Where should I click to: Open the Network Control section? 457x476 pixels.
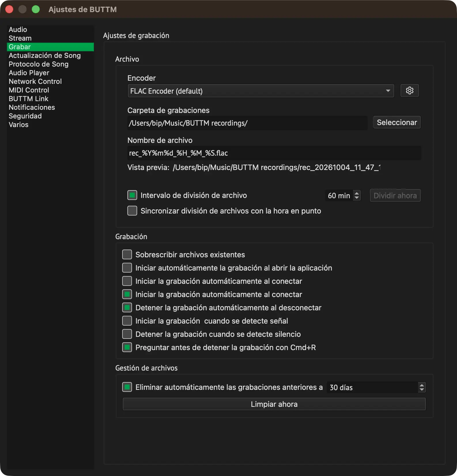click(x=50, y=82)
